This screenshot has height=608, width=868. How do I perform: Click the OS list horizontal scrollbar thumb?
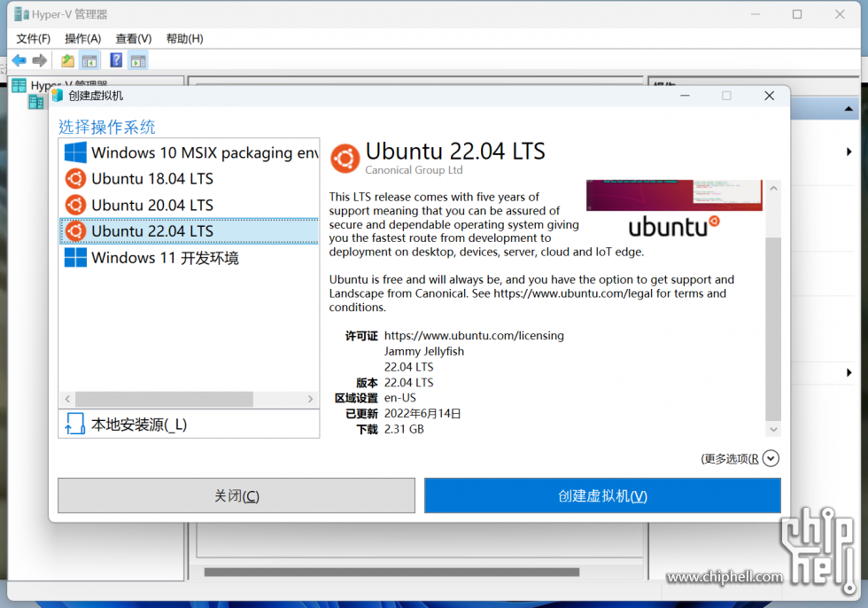pos(165,399)
